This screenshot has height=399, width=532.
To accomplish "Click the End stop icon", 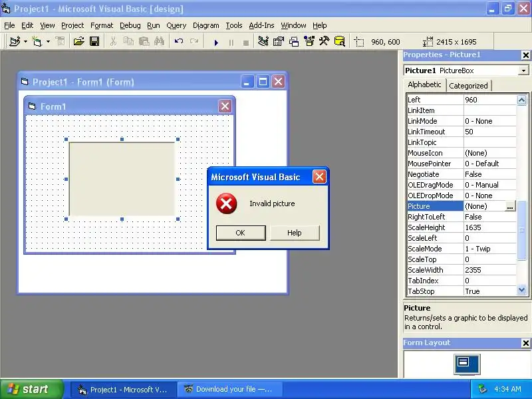I will coord(246,43).
